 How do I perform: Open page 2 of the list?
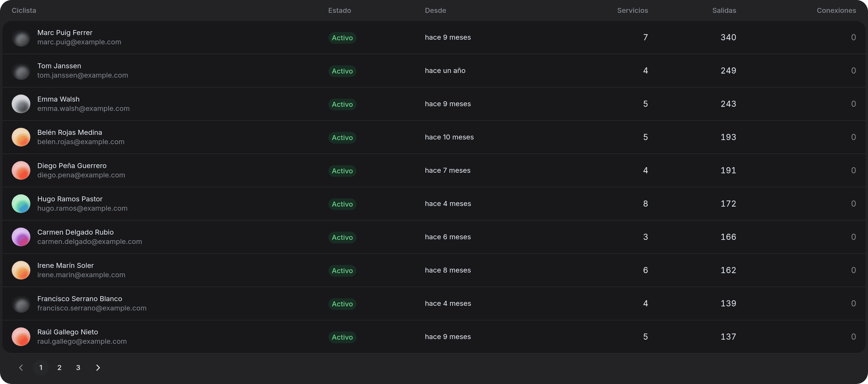[x=59, y=367]
